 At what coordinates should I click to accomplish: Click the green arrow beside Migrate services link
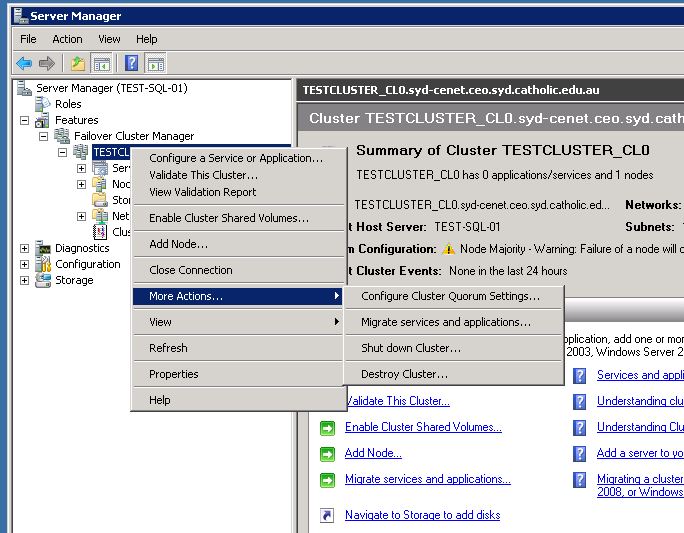click(327, 480)
